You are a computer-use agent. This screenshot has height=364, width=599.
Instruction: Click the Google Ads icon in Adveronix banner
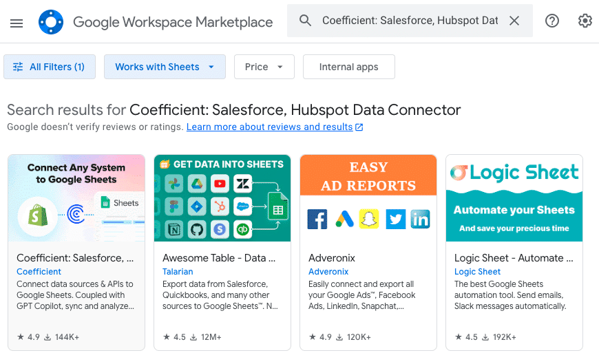344,220
